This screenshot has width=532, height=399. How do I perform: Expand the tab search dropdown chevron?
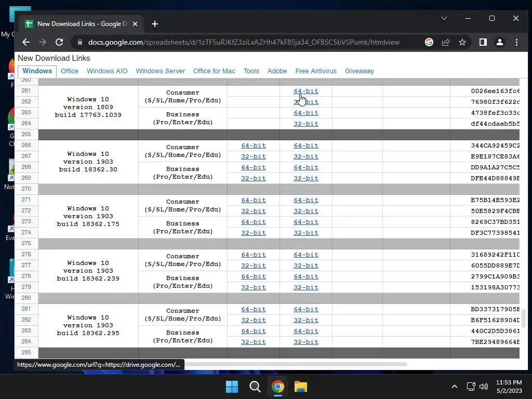click(x=444, y=18)
